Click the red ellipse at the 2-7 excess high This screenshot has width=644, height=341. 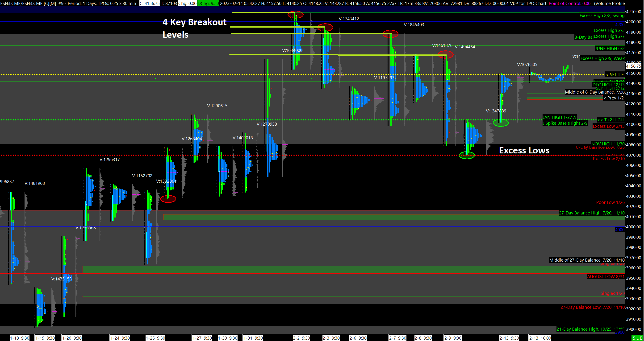point(390,33)
